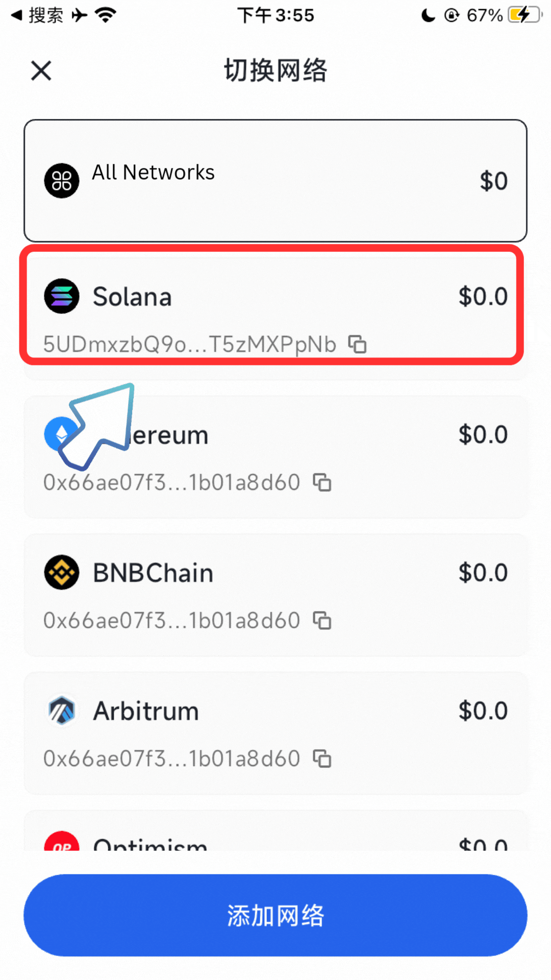Copy the Ethereum wallet address
The height and width of the screenshot is (980, 551).
tap(322, 482)
